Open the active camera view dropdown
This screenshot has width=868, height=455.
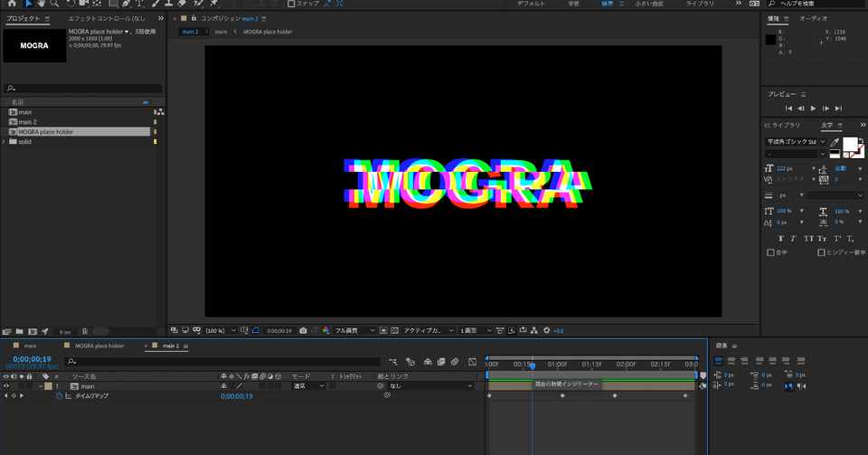point(429,330)
